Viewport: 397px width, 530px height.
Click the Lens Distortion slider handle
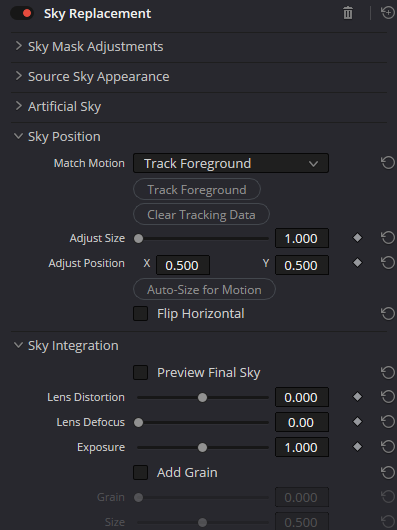click(202, 398)
